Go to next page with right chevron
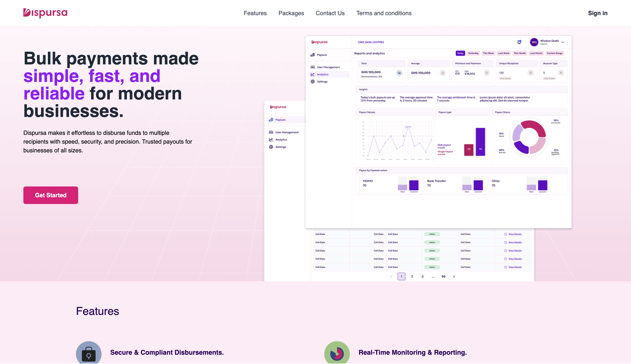 point(454,276)
